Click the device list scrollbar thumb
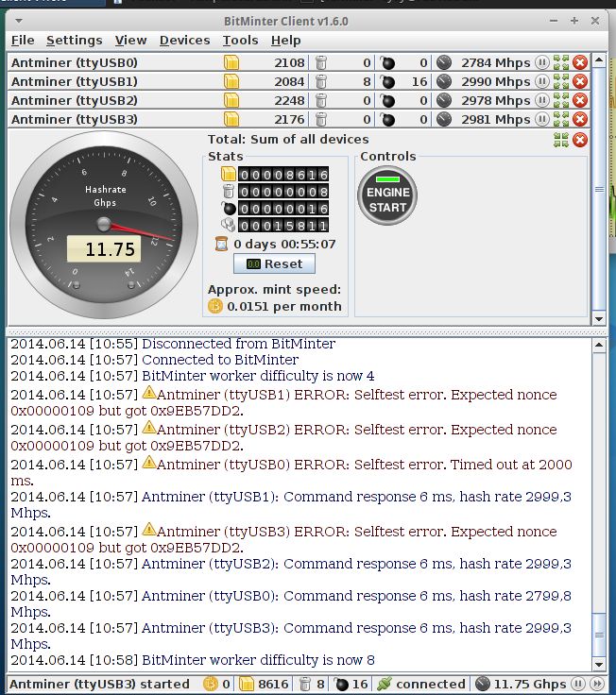The width and height of the screenshot is (616, 695). pyautogui.click(x=599, y=190)
